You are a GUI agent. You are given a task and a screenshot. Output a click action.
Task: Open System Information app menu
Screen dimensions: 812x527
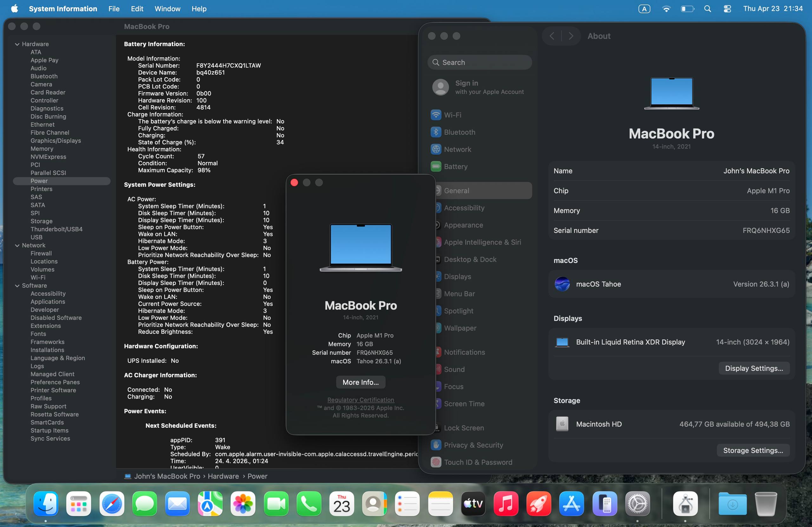click(x=63, y=9)
